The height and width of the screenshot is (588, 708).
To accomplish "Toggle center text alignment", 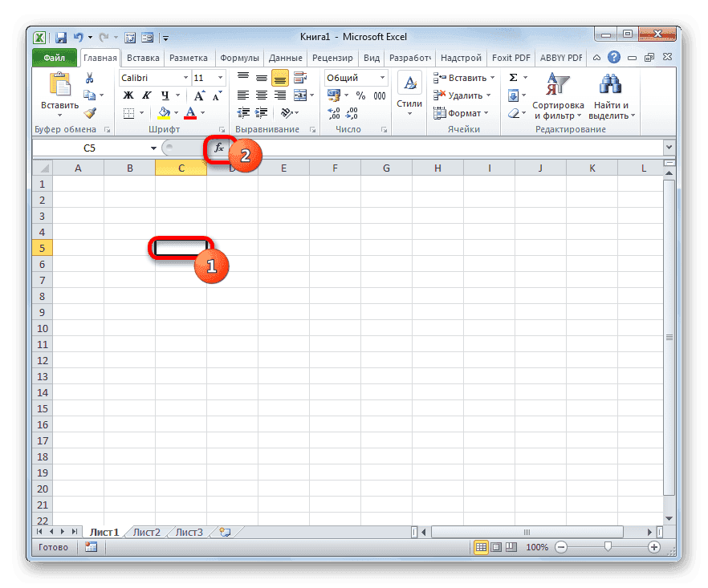I will point(261,95).
